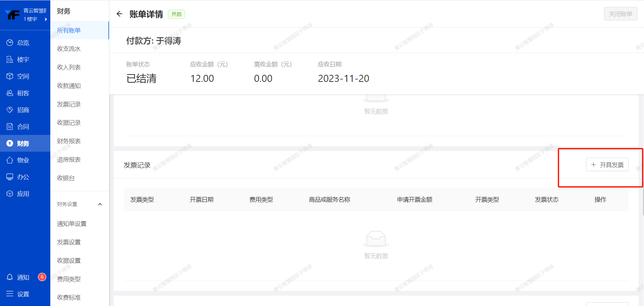Open the 收支流水 menu item

pyautogui.click(x=69, y=49)
